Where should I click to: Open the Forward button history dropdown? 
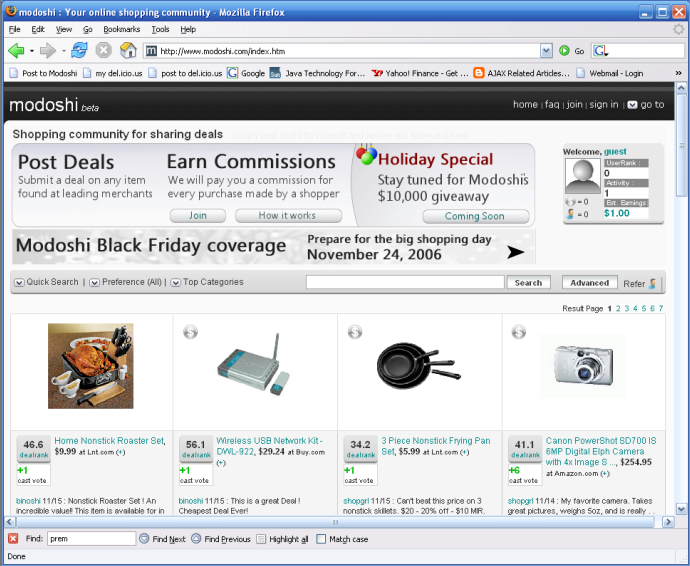pos(64,51)
